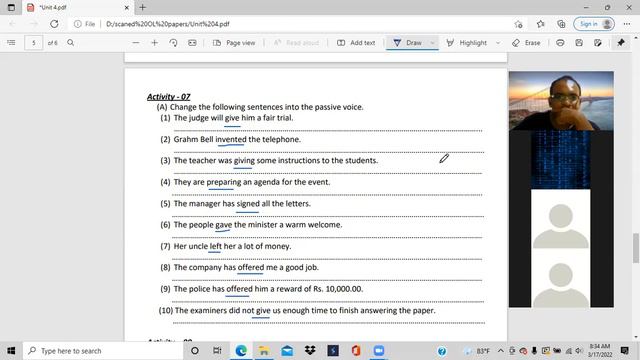This screenshot has height=360, width=640.
Task: Click the presenter's webcam video thumbnail
Action: pyautogui.click(x=561, y=101)
